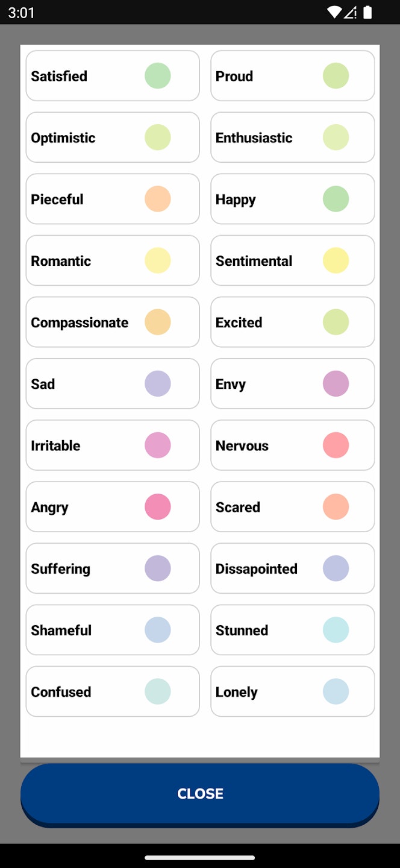The width and height of the screenshot is (400, 868).
Task: Choose the Proud emotion option
Action: pos(293,76)
